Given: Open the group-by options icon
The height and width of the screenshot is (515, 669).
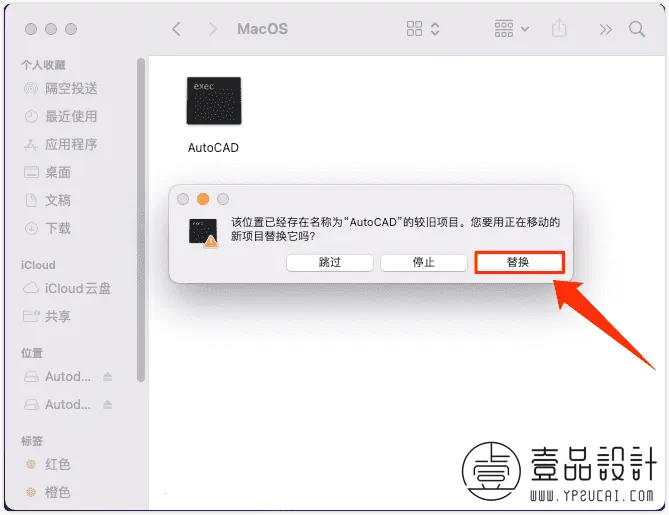Looking at the screenshot, I should (x=504, y=29).
